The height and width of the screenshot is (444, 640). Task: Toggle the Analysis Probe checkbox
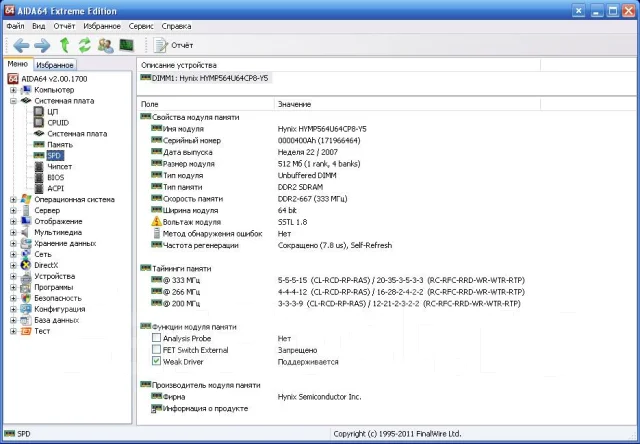click(156, 338)
